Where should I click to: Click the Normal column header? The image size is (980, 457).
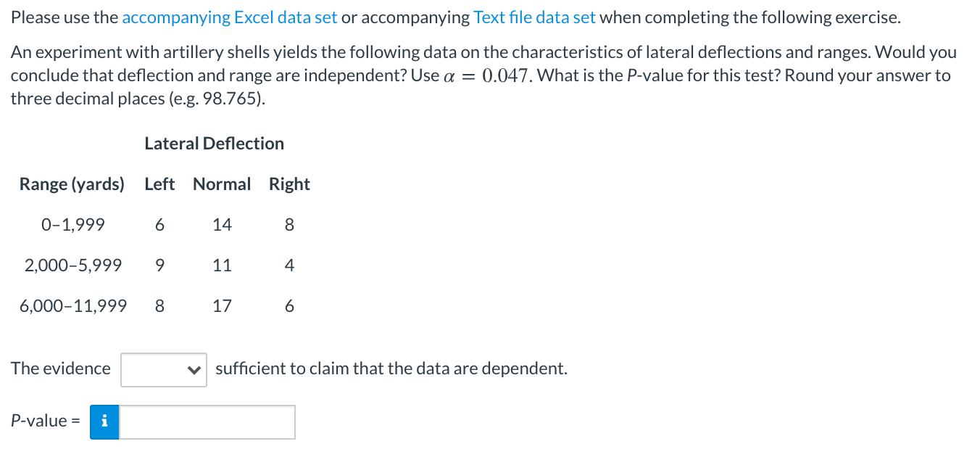tap(222, 184)
